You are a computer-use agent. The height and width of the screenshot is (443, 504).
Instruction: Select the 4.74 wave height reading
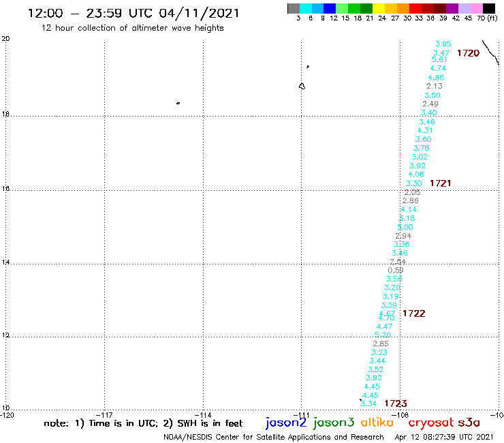pyautogui.click(x=438, y=69)
